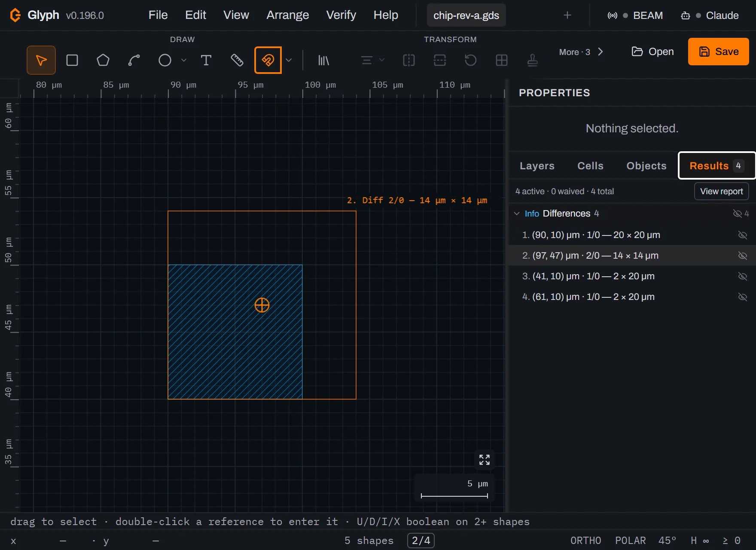Screen dimensions: 756x550
Task: Open the Arrange menu
Action: (x=288, y=15)
